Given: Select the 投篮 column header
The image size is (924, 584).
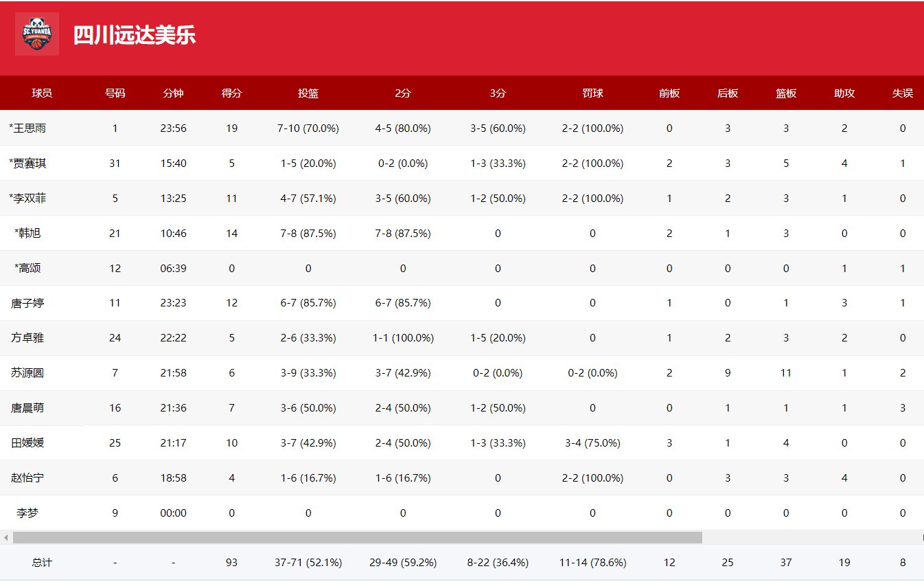Looking at the screenshot, I should point(308,93).
